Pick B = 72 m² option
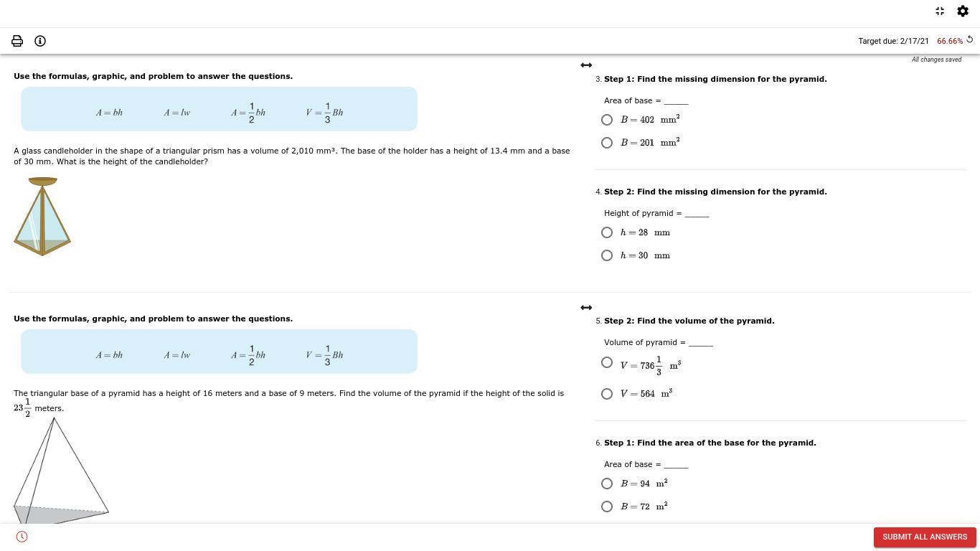Image resolution: width=980 pixels, height=551 pixels. click(607, 507)
